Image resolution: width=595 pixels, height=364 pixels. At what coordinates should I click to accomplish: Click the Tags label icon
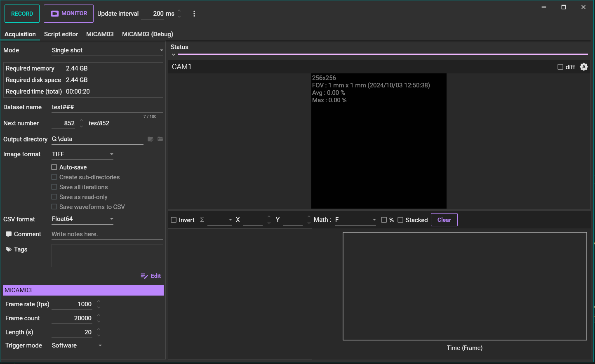click(x=9, y=249)
